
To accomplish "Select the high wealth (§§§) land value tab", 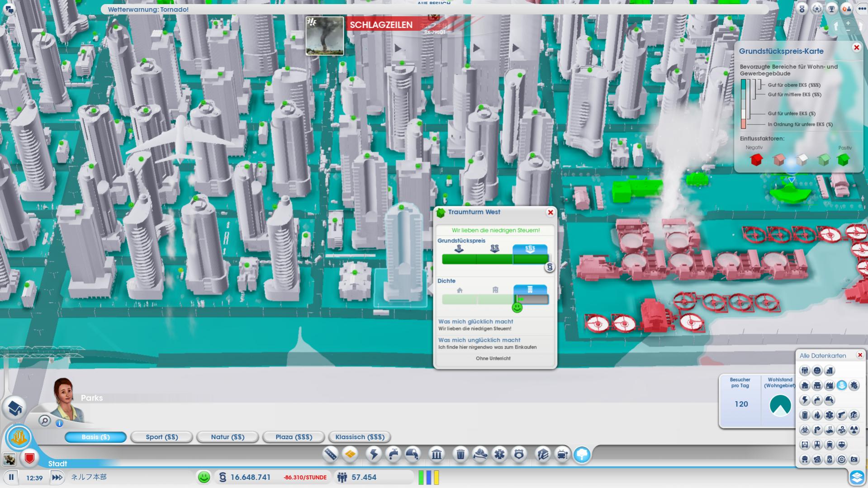I will (530, 249).
